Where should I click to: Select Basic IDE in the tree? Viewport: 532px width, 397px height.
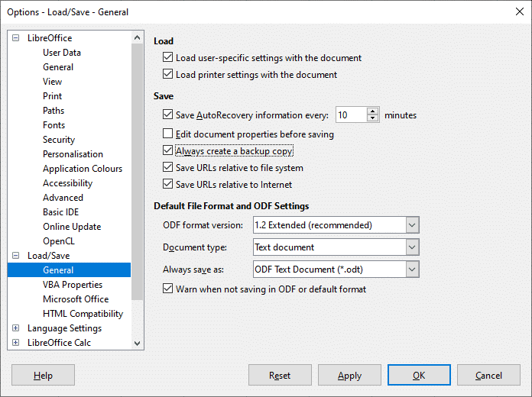(60, 212)
